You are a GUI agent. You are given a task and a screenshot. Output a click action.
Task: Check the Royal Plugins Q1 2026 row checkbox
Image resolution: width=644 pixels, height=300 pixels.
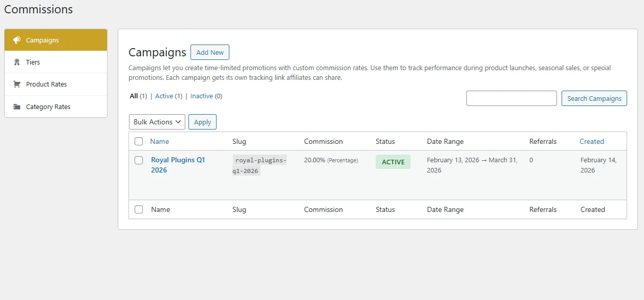point(139,160)
